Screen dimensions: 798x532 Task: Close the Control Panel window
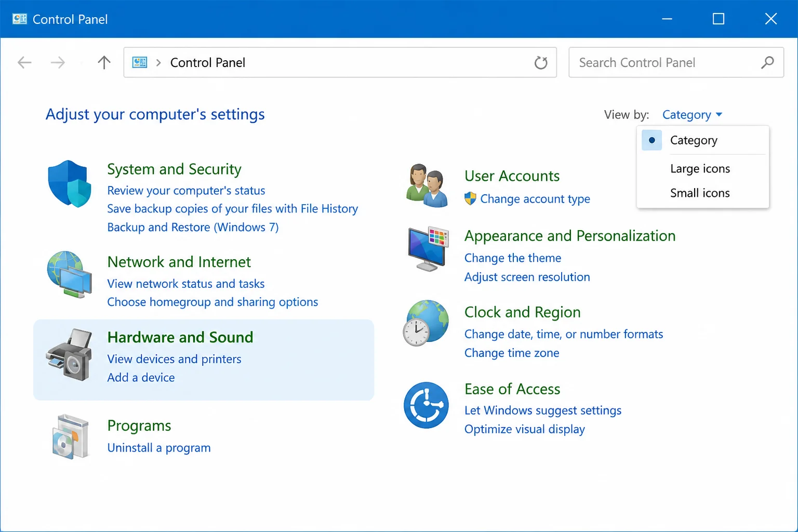coord(771,19)
